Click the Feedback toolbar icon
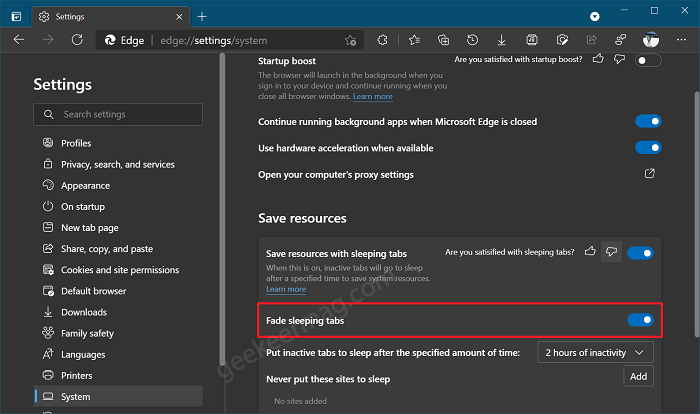The height and width of the screenshot is (414, 700). tap(621, 40)
